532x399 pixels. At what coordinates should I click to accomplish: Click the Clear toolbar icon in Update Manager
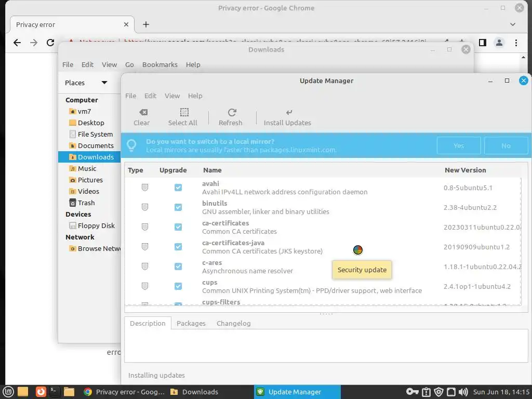click(x=143, y=112)
